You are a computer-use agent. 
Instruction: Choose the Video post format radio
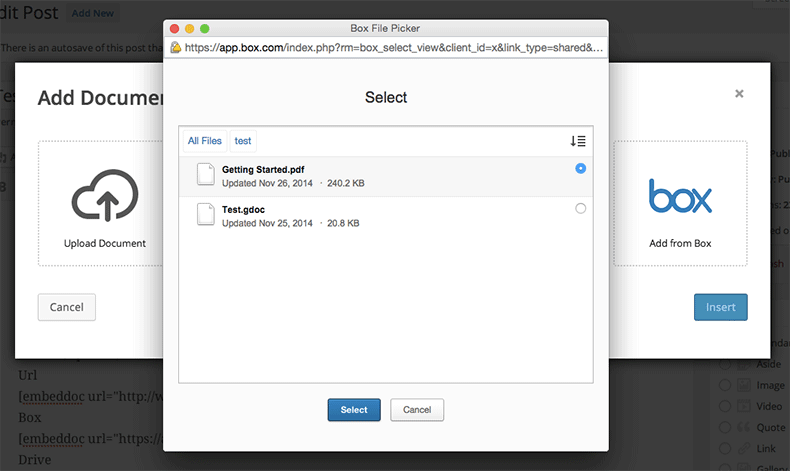[725, 407]
